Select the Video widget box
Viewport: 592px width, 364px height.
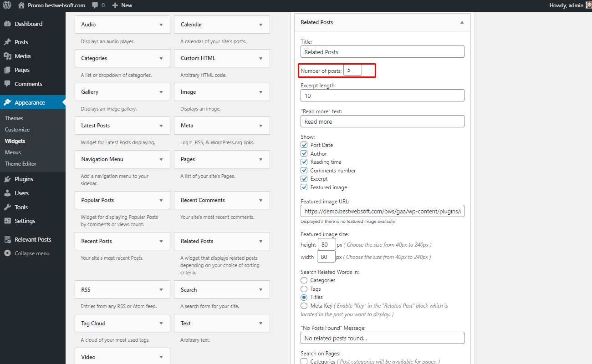122,356
